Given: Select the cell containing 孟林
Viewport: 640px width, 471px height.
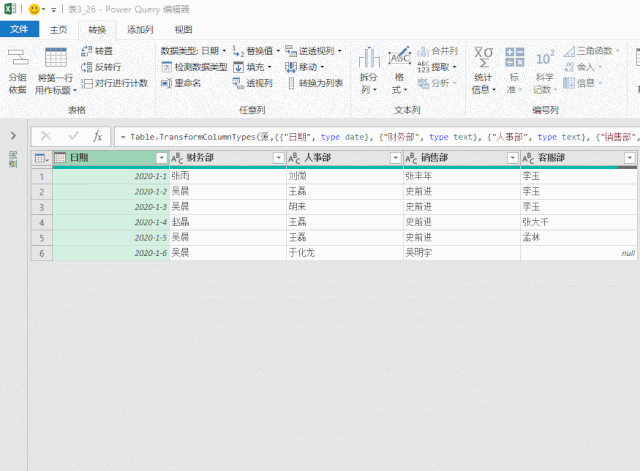Looking at the screenshot, I should [x=579, y=238].
